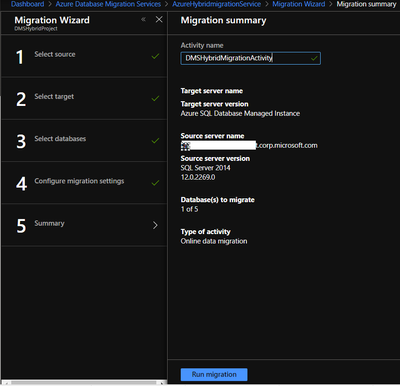Click the Migration summary breadcrumb text
Screen dimensions: 400x386
[366, 4]
